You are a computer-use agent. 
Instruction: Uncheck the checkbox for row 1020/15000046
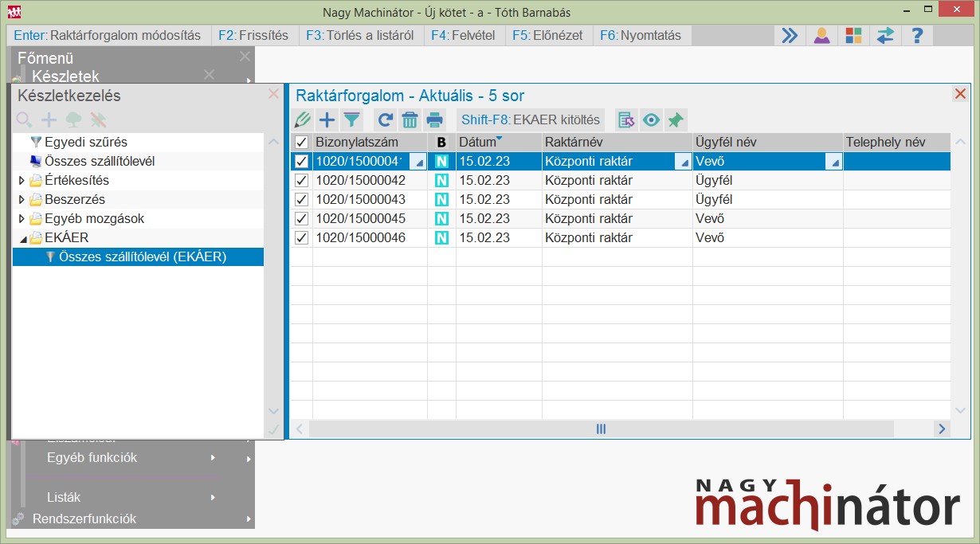(301, 238)
